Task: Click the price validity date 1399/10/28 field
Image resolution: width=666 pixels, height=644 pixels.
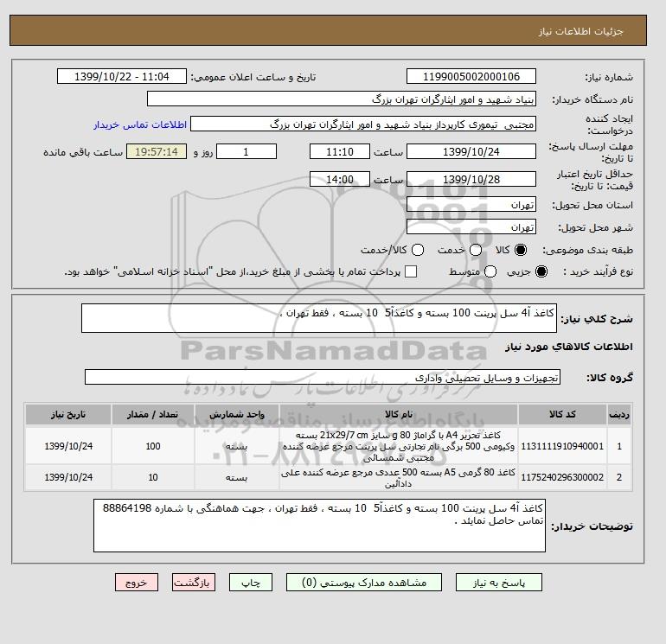Action: 471,179
